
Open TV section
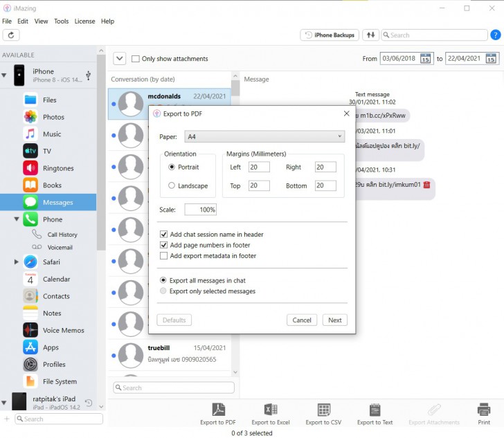48,151
